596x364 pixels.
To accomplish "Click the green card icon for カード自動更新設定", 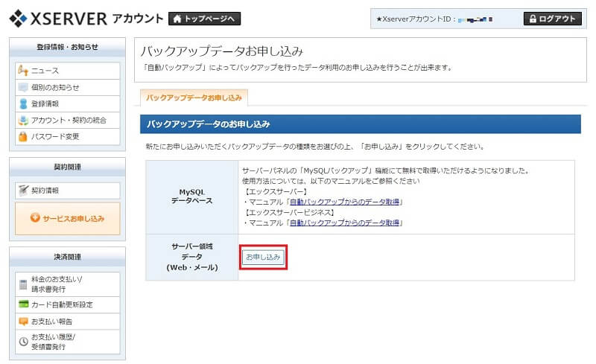I will point(24,304).
